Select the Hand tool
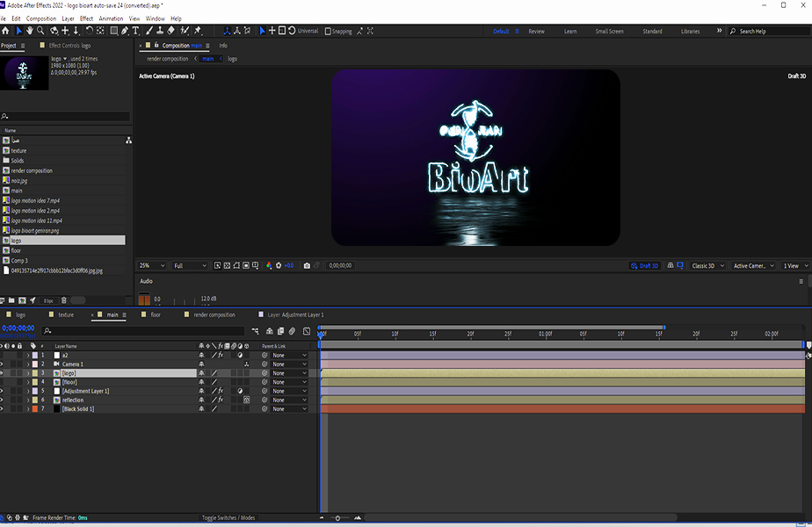Image resolution: width=812 pixels, height=527 pixels. (30, 31)
